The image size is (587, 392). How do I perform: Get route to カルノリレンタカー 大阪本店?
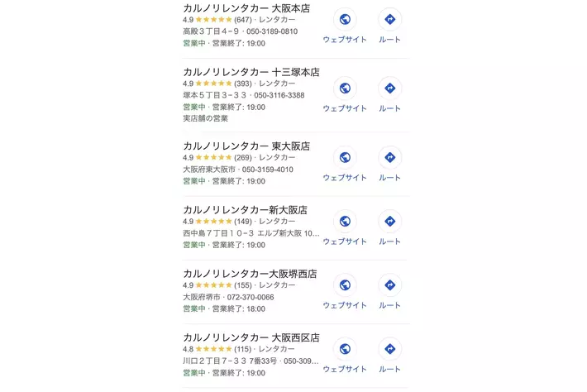pyautogui.click(x=389, y=20)
